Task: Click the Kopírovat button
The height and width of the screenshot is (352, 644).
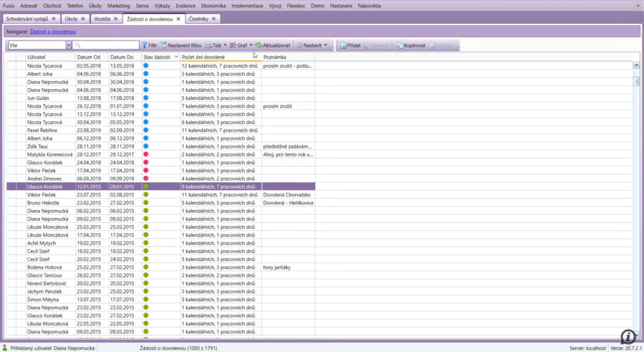Action: click(x=411, y=45)
